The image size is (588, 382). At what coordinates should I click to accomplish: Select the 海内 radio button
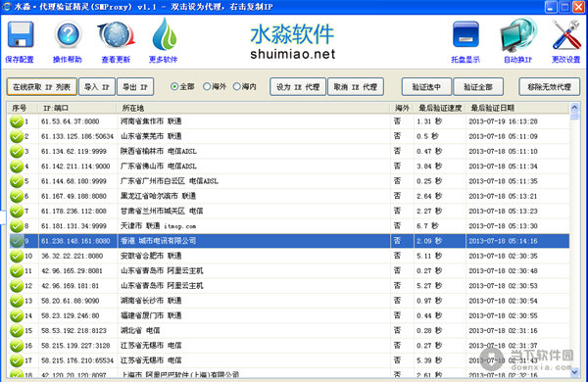pos(236,86)
